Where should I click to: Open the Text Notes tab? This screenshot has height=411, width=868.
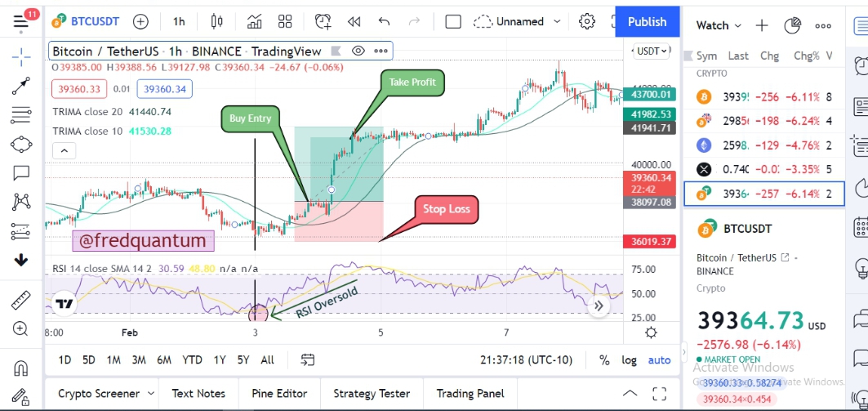[198, 394]
